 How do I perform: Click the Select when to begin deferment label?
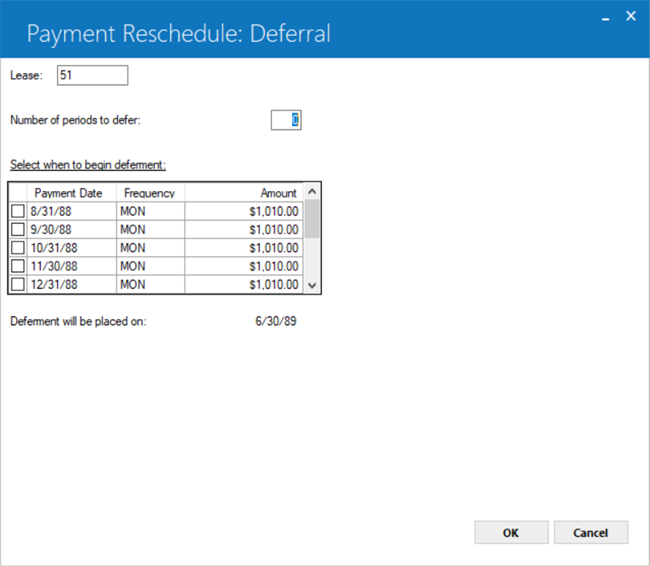(88, 165)
